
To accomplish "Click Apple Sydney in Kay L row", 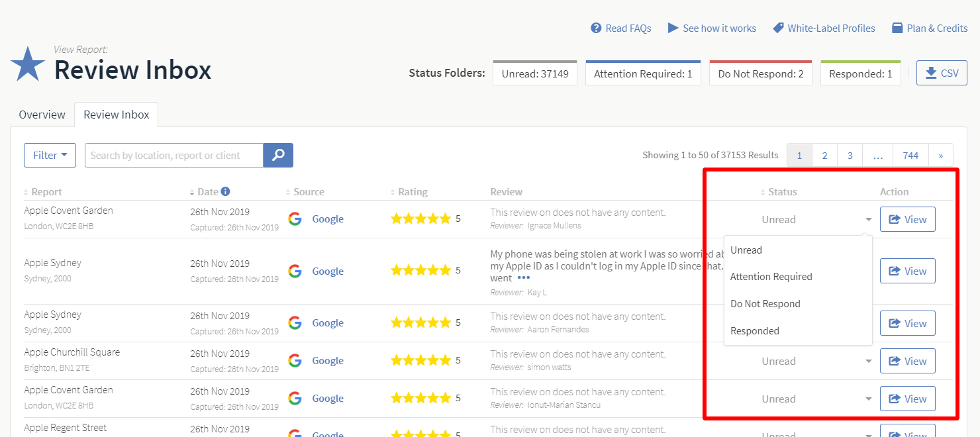I will (52, 263).
